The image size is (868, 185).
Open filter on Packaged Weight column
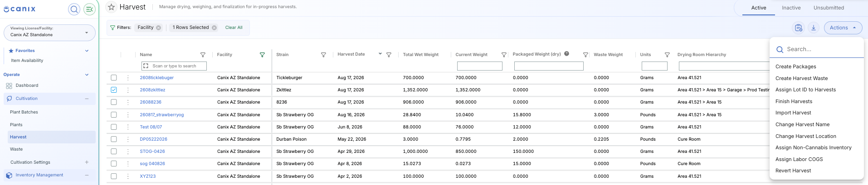[x=585, y=55]
